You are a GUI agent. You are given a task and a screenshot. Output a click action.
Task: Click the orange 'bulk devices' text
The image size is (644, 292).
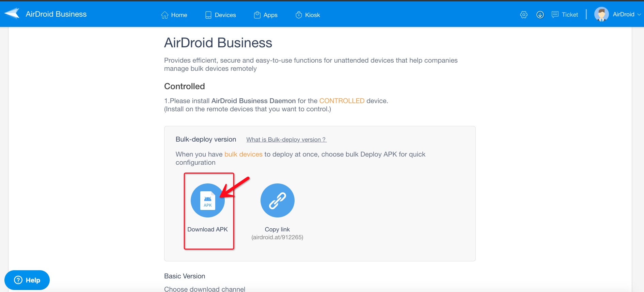coord(244,154)
